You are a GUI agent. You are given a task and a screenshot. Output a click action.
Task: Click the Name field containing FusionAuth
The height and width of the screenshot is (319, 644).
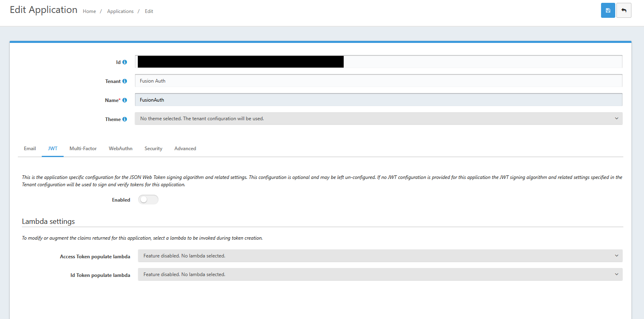379,100
